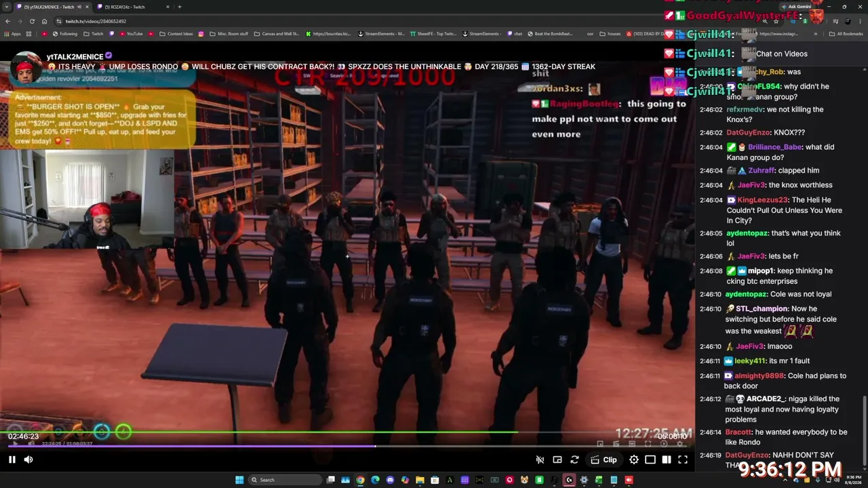Viewport: 868px width, 488px height.
Task: Open File Explorer from the taskbar
Action: coord(420,480)
